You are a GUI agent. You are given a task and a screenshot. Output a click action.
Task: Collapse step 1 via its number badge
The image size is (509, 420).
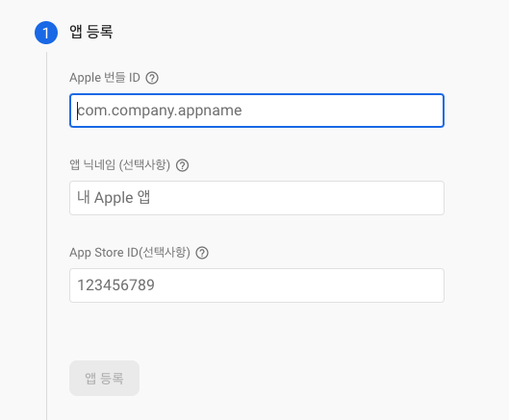[46, 33]
